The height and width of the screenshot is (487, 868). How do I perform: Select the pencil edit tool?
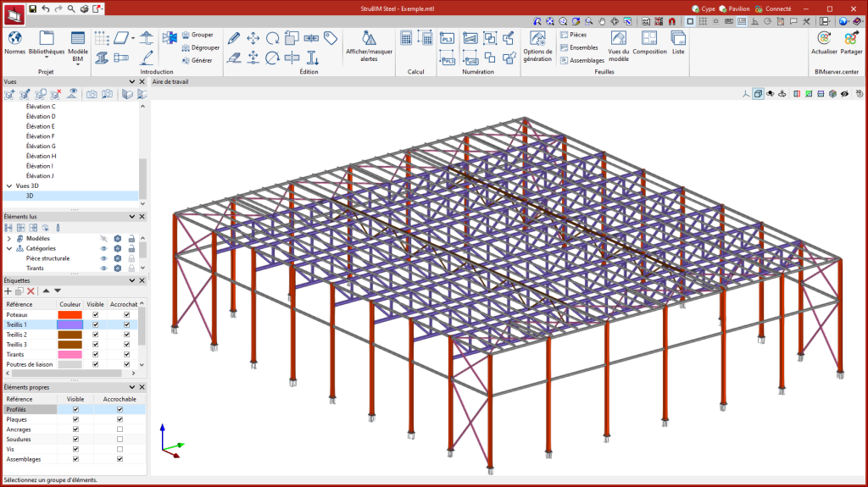tap(234, 38)
